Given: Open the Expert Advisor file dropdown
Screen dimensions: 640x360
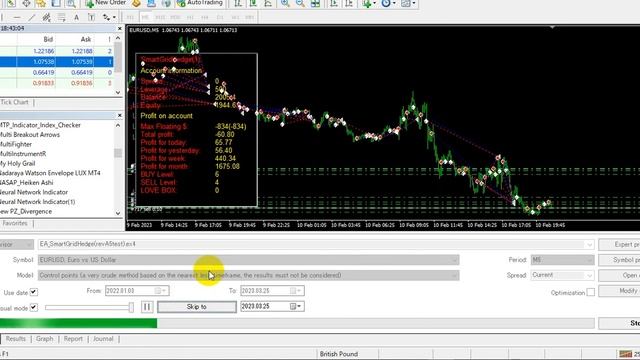Looking at the screenshot, I should tap(589, 244).
